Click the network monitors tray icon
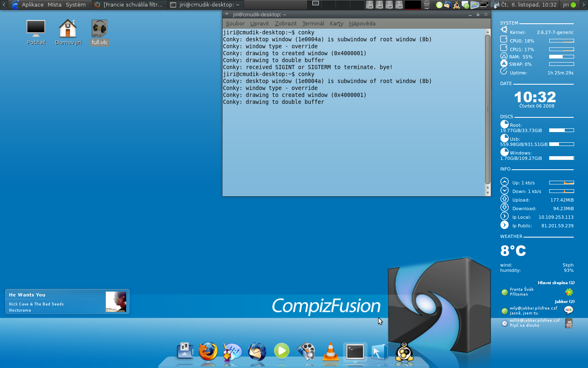The image size is (588, 368). (x=484, y=5)
